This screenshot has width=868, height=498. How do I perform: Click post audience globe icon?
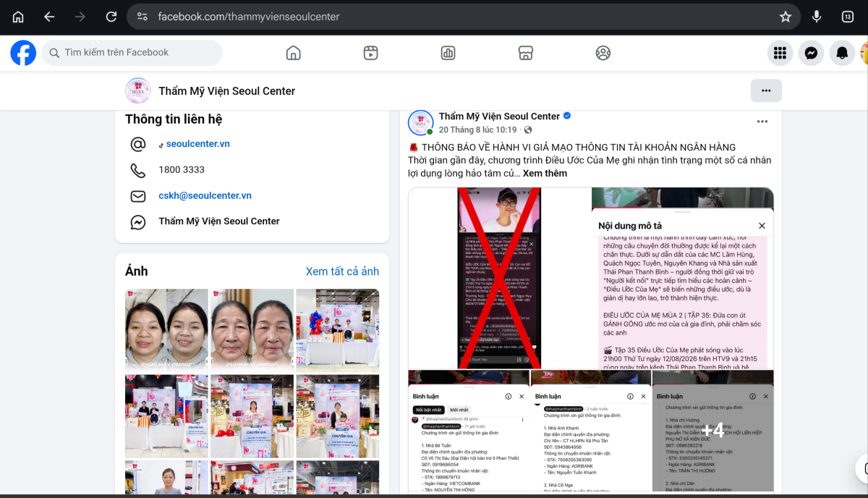pos(527,130)
